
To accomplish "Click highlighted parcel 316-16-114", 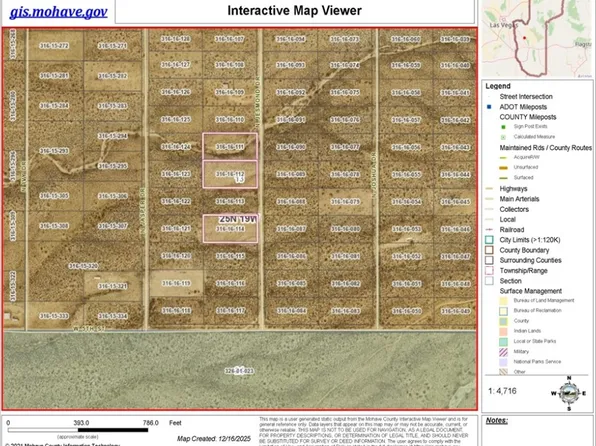I will pyautogui.click(x=230, y=229).
